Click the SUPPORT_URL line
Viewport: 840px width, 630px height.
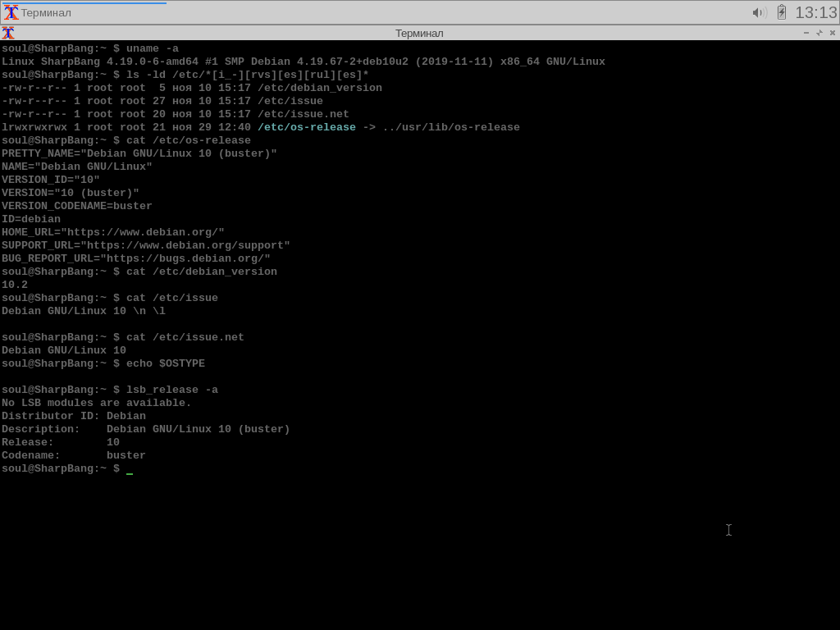[146, 245]
